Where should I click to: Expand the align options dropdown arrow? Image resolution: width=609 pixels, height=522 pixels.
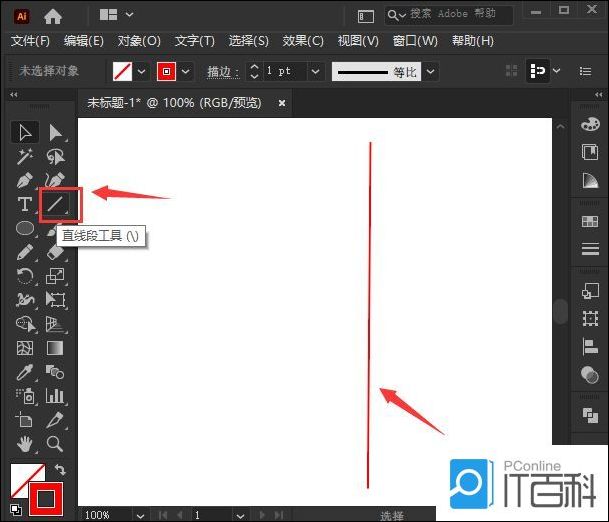[x=557, y=71]
